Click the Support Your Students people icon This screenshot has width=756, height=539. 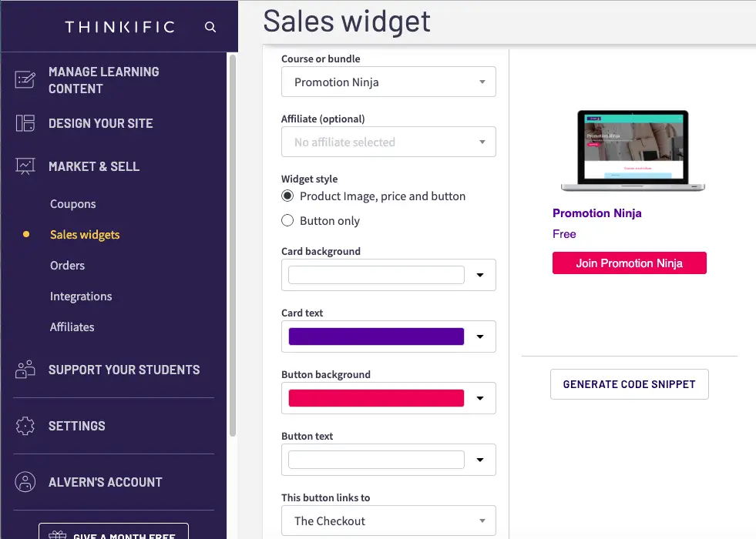25,370
